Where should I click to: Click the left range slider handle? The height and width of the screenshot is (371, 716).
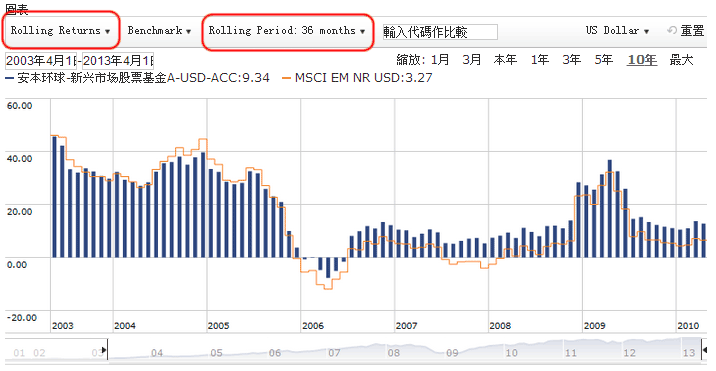[x=105, y=350]
